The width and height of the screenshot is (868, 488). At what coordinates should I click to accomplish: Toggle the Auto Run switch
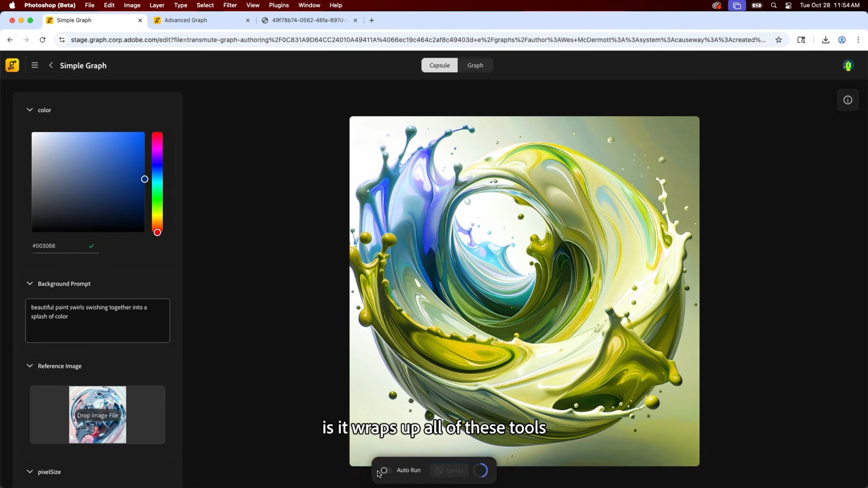coord(386,470)
